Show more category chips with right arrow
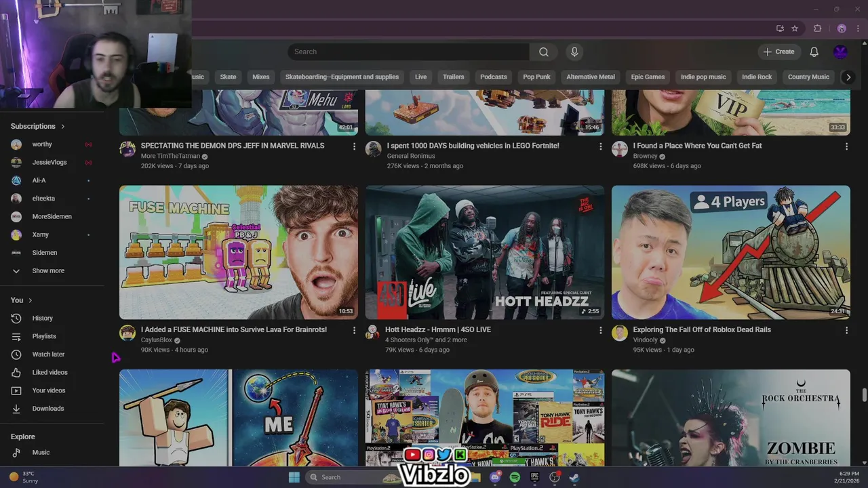Image resolution: width=868 pixels, height=488 pixels. pyautogui.click(x=848, y=77)
